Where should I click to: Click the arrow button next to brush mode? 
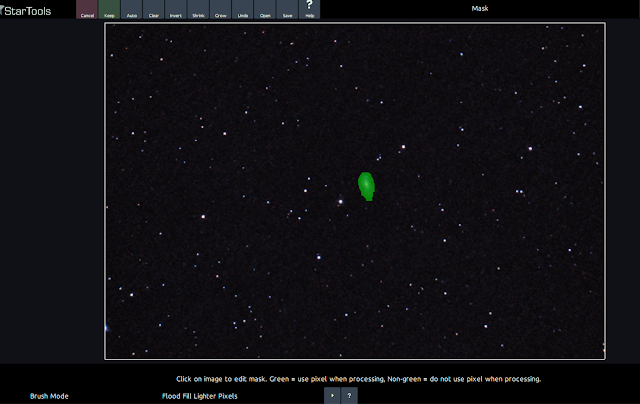coord(332,396)
